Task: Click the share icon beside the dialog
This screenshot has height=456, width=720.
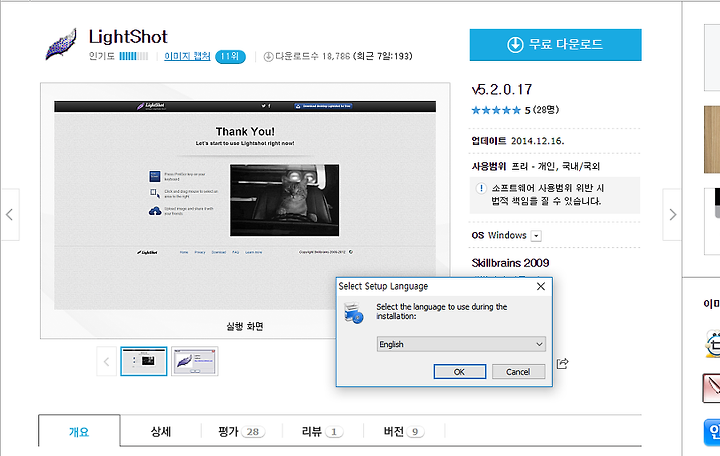Action: [x=562, y=363]
